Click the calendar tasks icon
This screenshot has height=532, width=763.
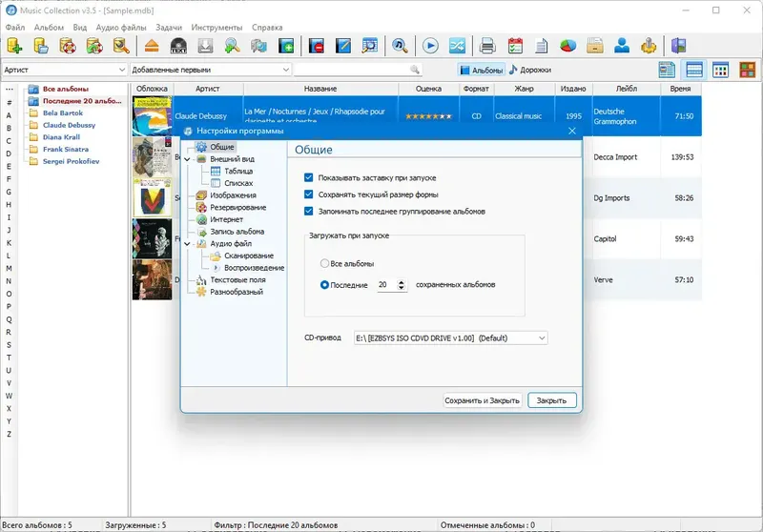pyautogui.click(x=515, y=46)
